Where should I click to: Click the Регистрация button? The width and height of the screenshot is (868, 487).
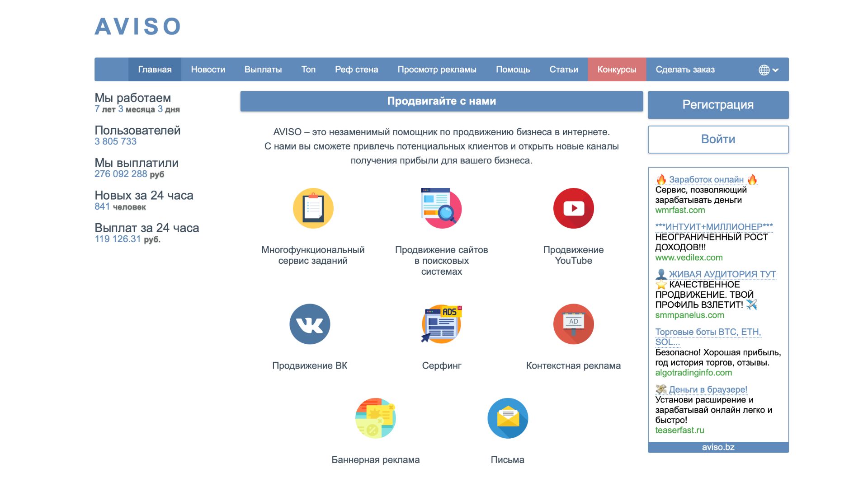[x=718, y=105]
